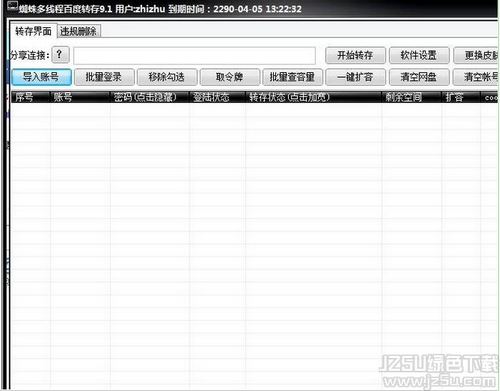This screenshot has width=500, height=391.
Task: Click the 一键扩容 expand capacity button
Action: pyautogui.click(x=355, y=77)
